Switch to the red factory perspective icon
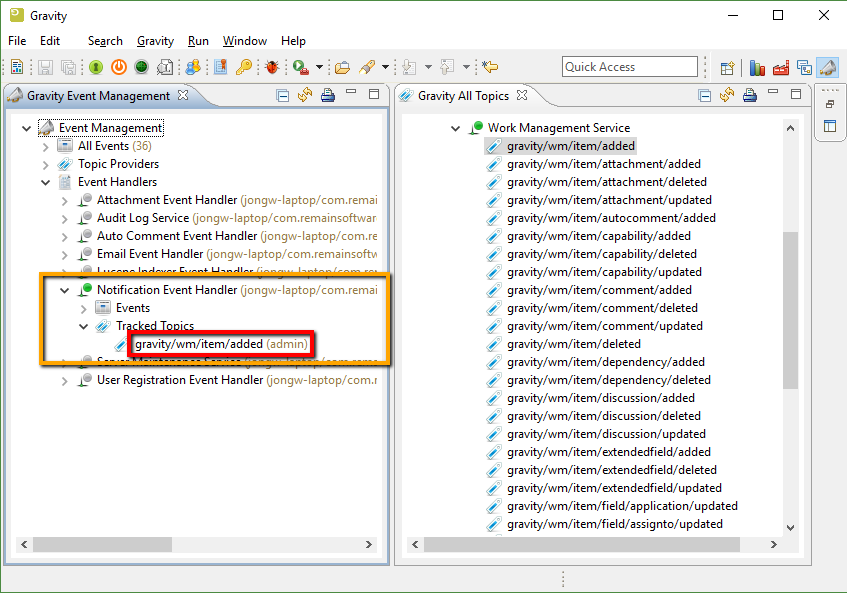 point(781,68)
